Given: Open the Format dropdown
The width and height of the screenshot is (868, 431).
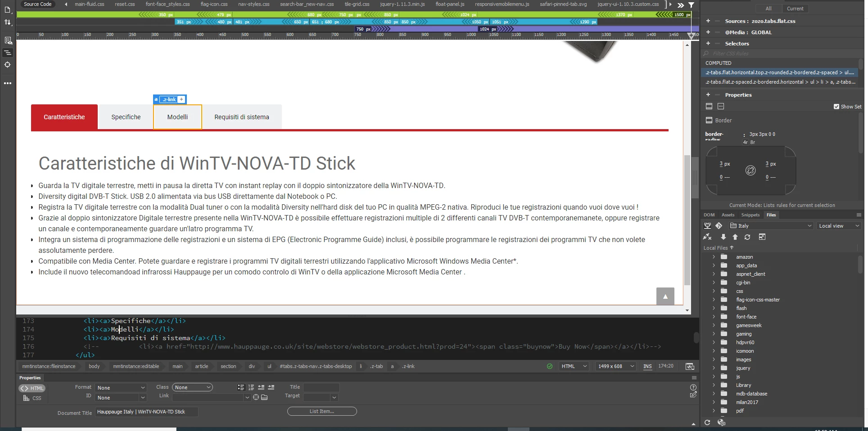Looking at the screenshot, I should coord(121,388).
